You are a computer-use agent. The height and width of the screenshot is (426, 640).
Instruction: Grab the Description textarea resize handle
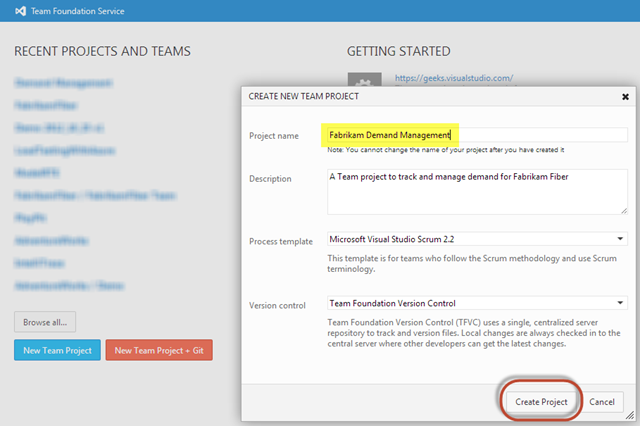(x=624, y=211)
